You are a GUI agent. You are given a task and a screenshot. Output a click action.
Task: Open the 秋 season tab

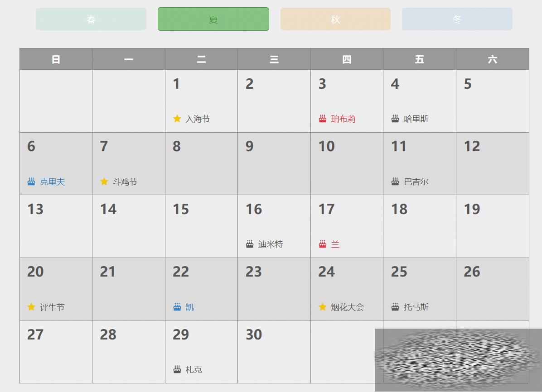pyautogui.click(x=335, y=19)
